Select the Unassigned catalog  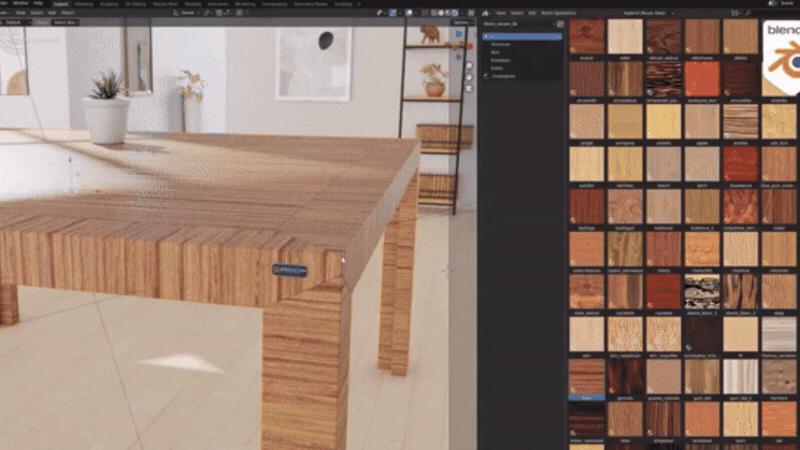[x=504, y=76]
